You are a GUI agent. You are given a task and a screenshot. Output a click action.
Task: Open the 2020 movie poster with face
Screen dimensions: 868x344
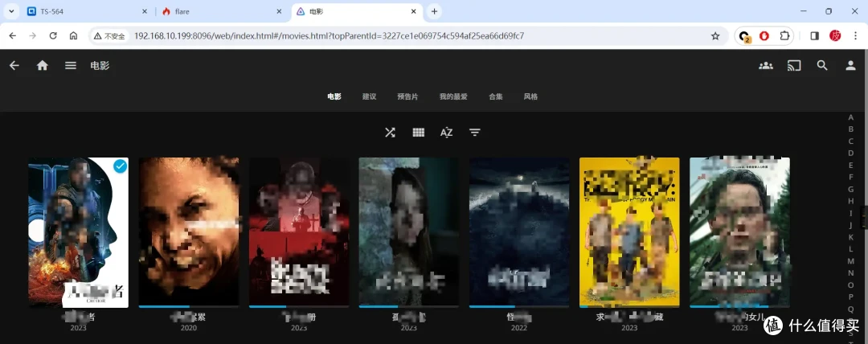tap(189, 232)
